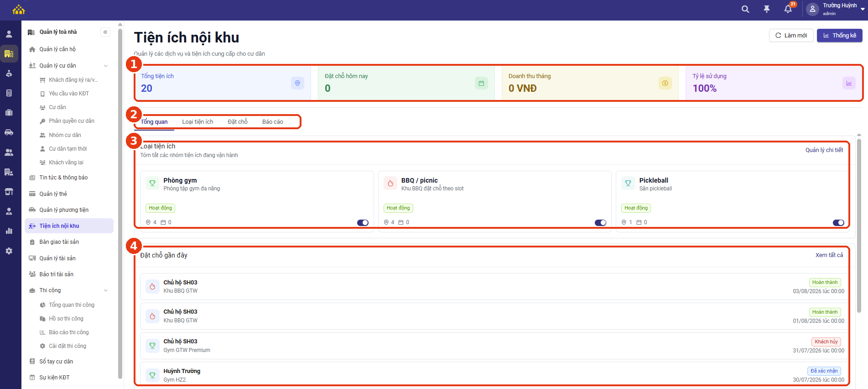Open Hồ sơ thi công in the sidebar

pyautogui.click(x=69, y=319)
